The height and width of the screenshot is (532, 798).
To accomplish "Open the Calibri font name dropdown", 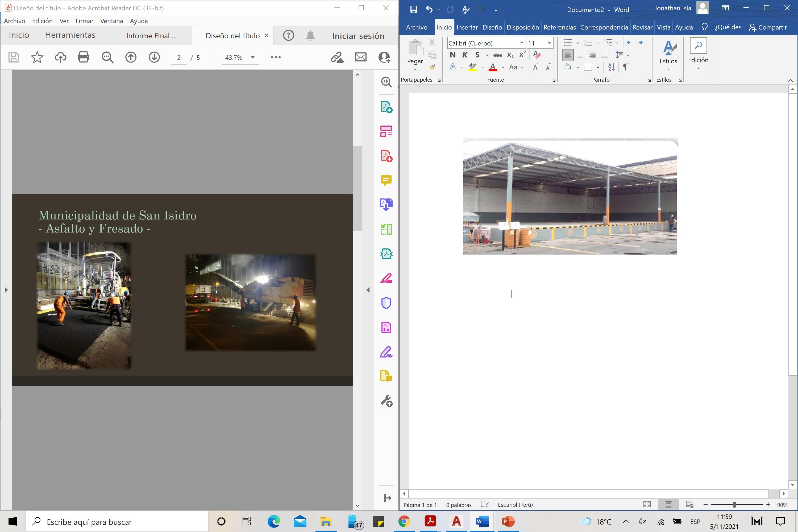I will [x=522, y=43].
